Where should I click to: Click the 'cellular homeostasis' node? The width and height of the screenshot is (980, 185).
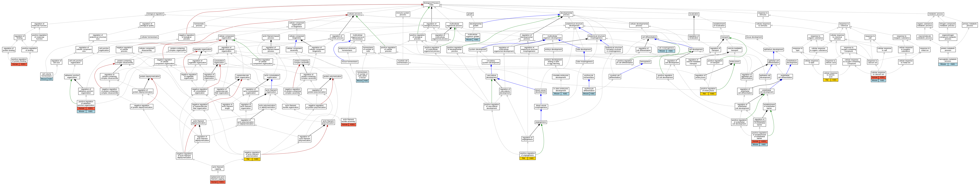149,37
